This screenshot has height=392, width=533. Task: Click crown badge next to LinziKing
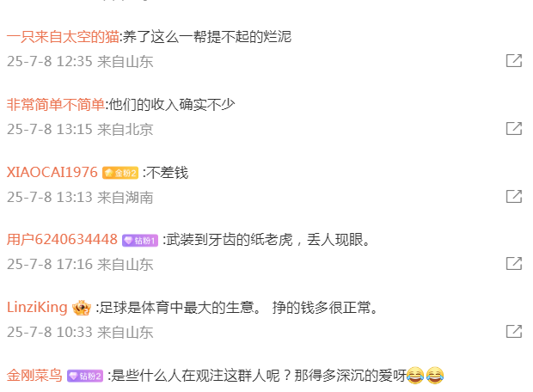tap(82, 308)
